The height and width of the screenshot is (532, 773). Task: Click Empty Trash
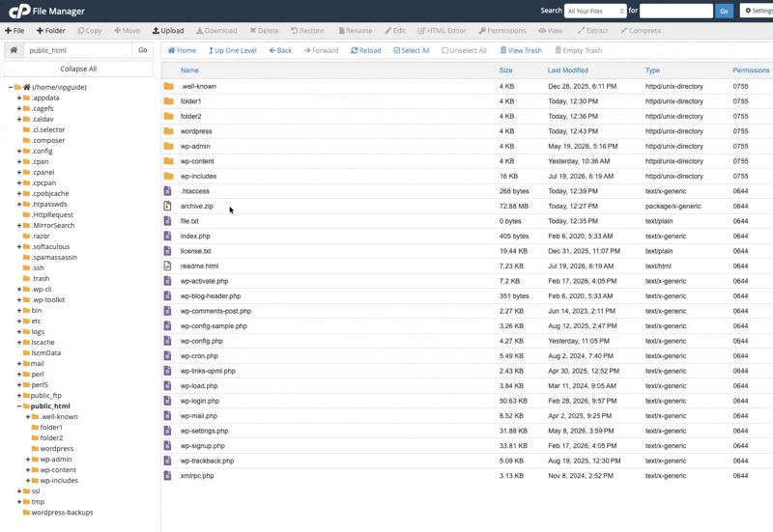click(579, 50)
